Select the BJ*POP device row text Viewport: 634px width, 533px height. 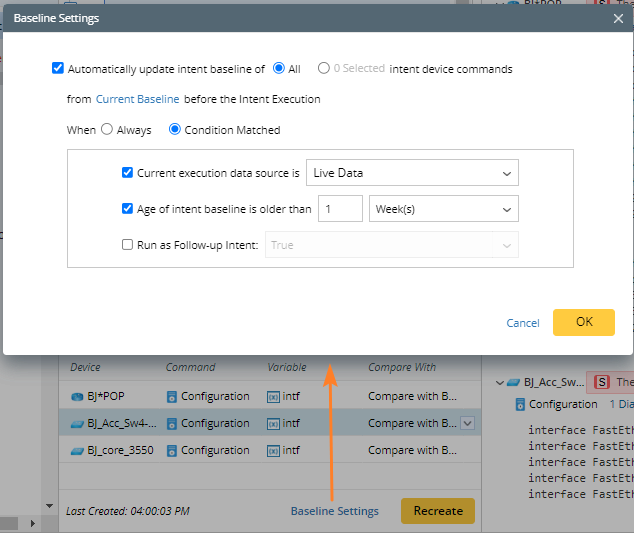106,396
